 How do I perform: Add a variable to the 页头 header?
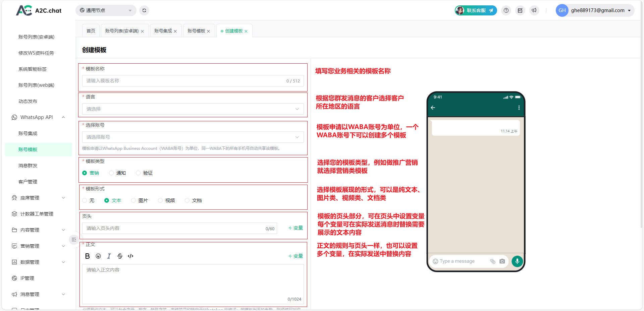point(296,228)
